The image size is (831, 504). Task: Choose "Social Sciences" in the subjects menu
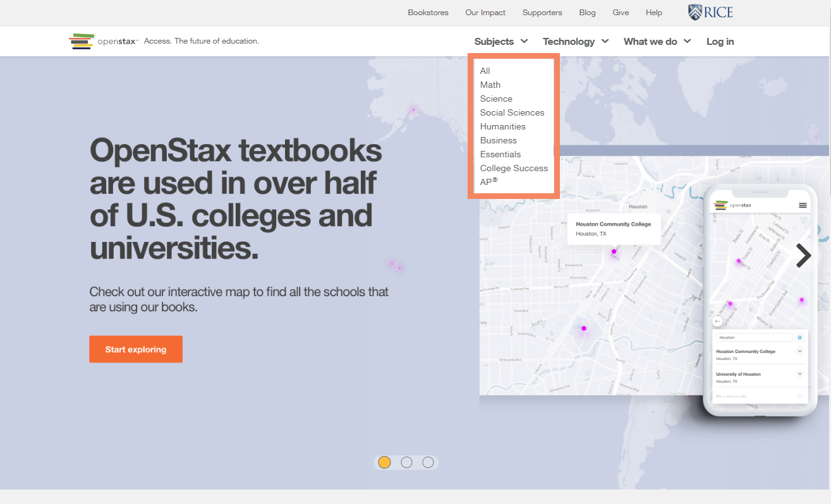[x=512, y=112]
